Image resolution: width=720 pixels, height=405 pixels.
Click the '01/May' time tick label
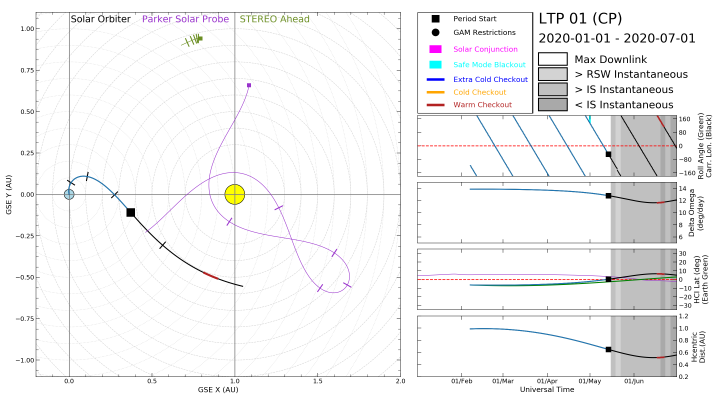[x=590, y=381]
